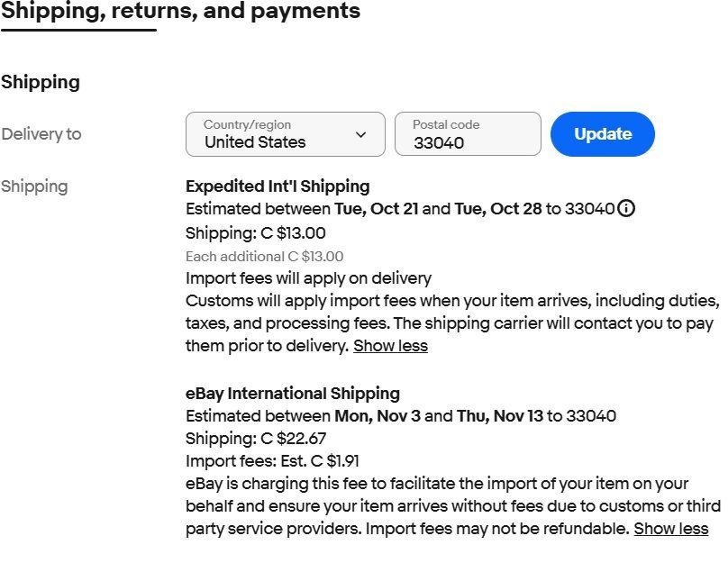The height and width of the screenshot is (563, 728).
Task: Click the Shipping: C $22.67 price text
Action: click(x=256, y=439)
